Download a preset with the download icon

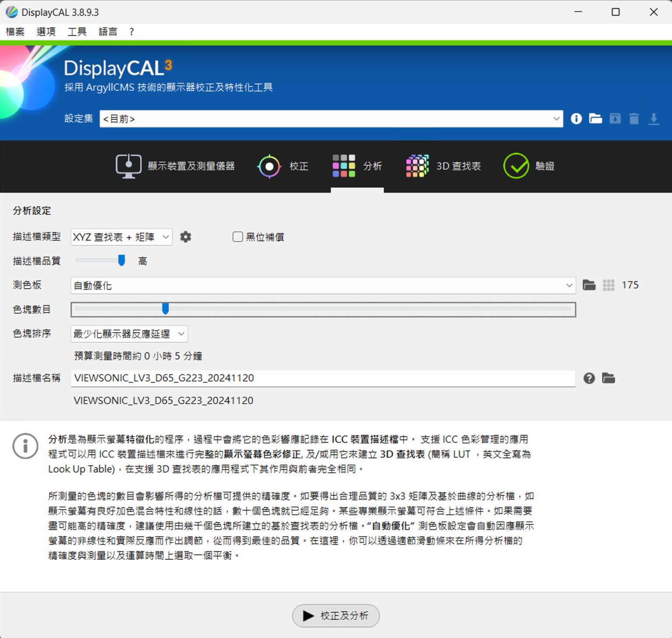coord(654,119)
